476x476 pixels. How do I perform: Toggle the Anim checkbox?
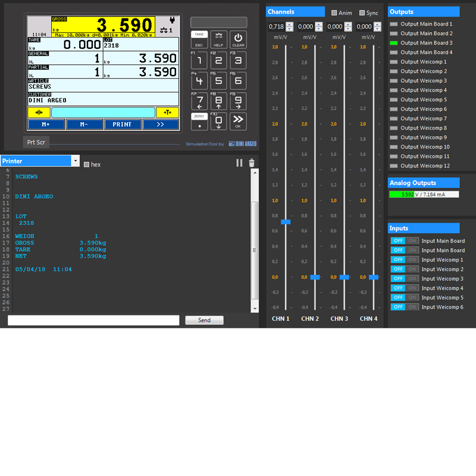point(334,13)
